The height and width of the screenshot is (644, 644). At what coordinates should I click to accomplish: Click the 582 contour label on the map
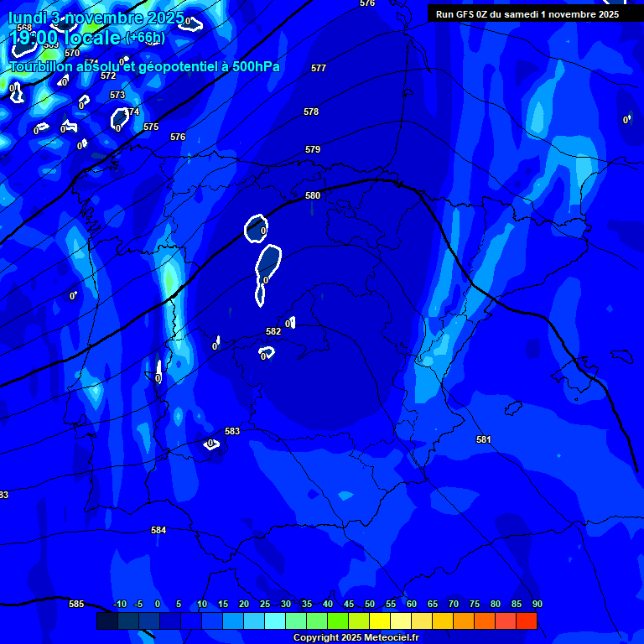coord(273,331)
